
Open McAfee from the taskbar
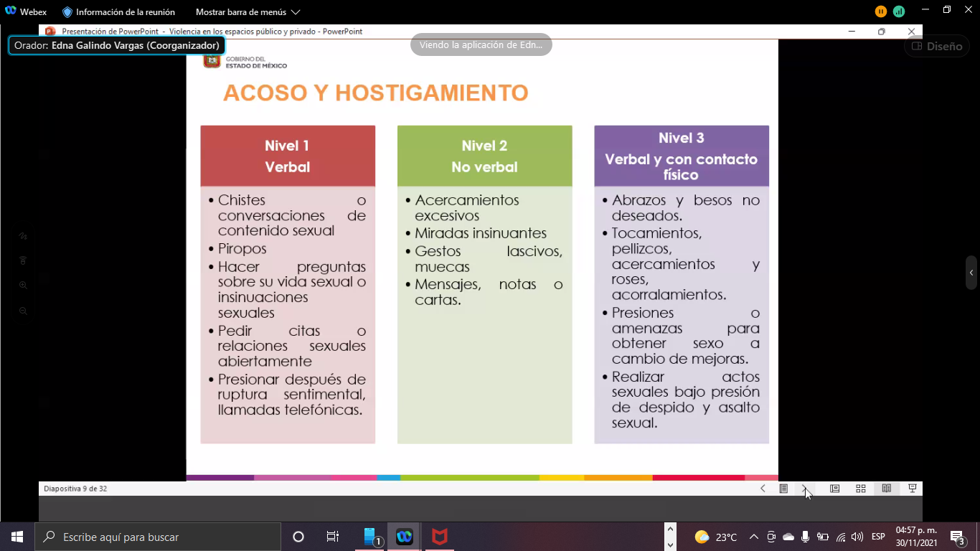(x=439, y=537)
